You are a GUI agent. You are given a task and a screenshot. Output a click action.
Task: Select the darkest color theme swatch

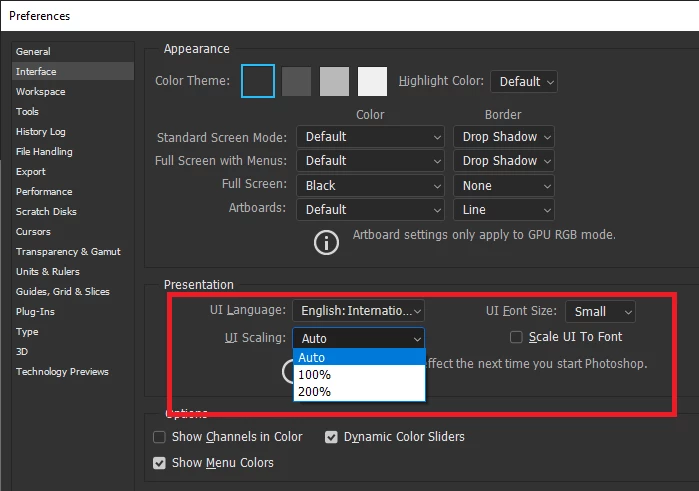[258, 81]
